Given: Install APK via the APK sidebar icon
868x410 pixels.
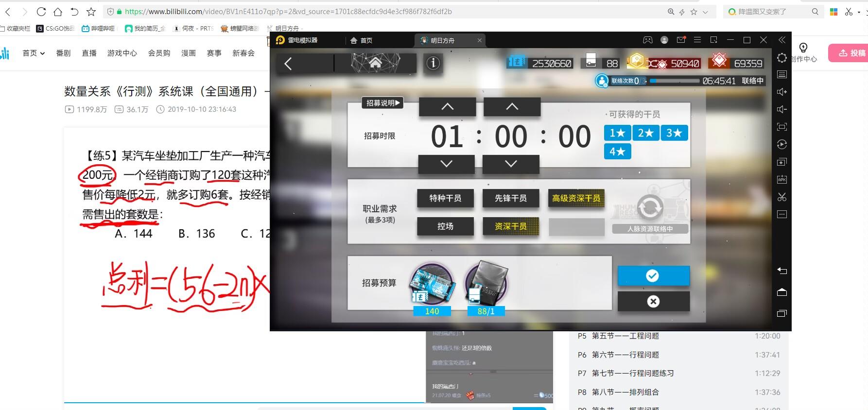Looking at the screenshot, I should coord(781,179).
